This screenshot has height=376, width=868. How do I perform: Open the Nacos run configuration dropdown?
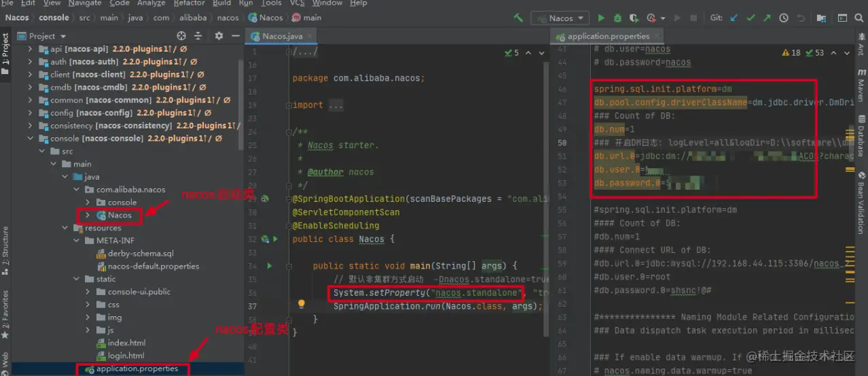click(x=560, y=18)
